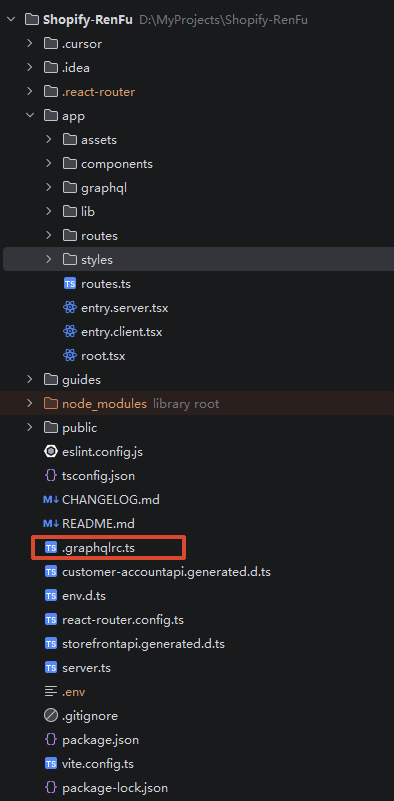Click the public folder icon

click(x=51, y=428)
